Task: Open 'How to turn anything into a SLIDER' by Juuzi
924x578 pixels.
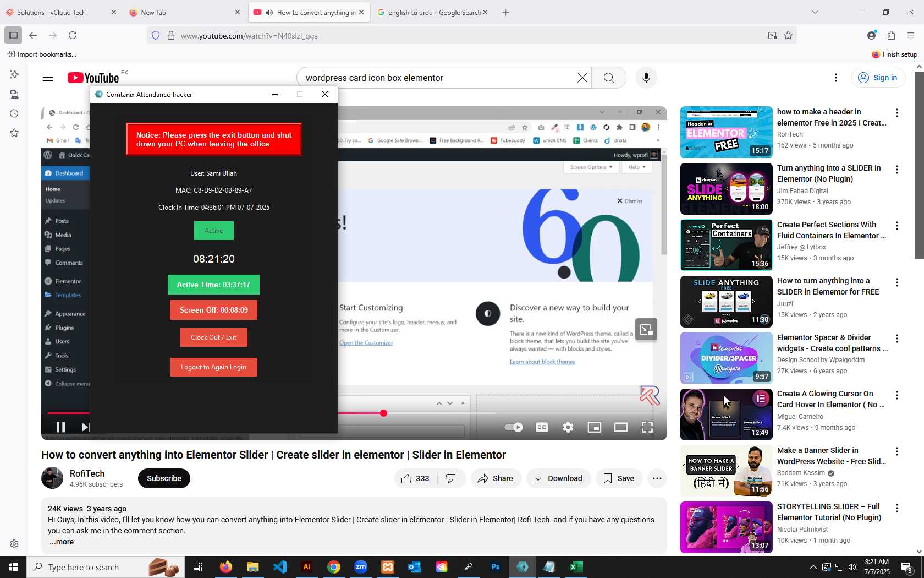Action: point(726,302)
